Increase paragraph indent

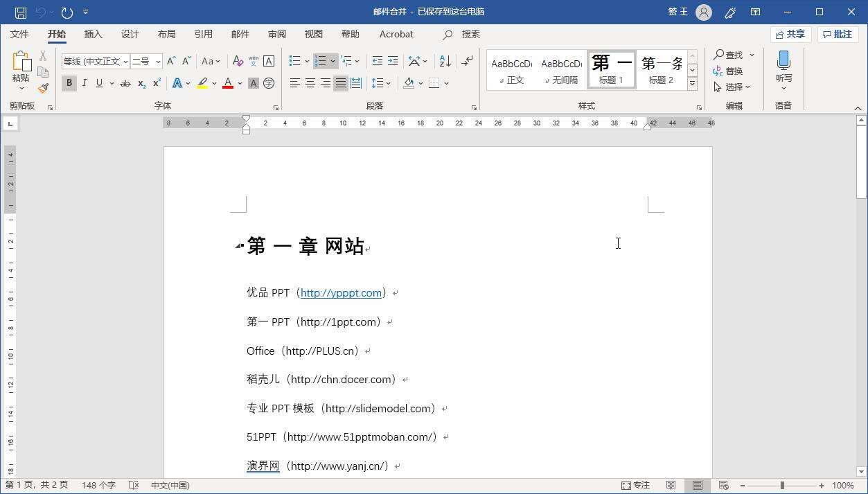click(393, 61)
